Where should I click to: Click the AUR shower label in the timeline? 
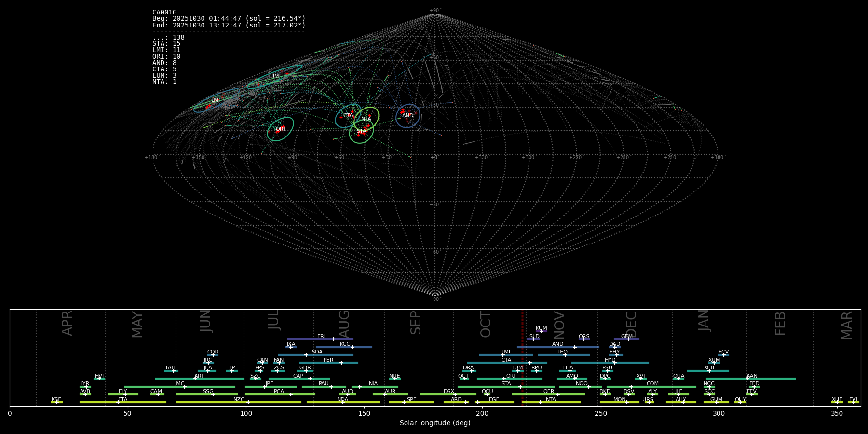click(390, 392)
